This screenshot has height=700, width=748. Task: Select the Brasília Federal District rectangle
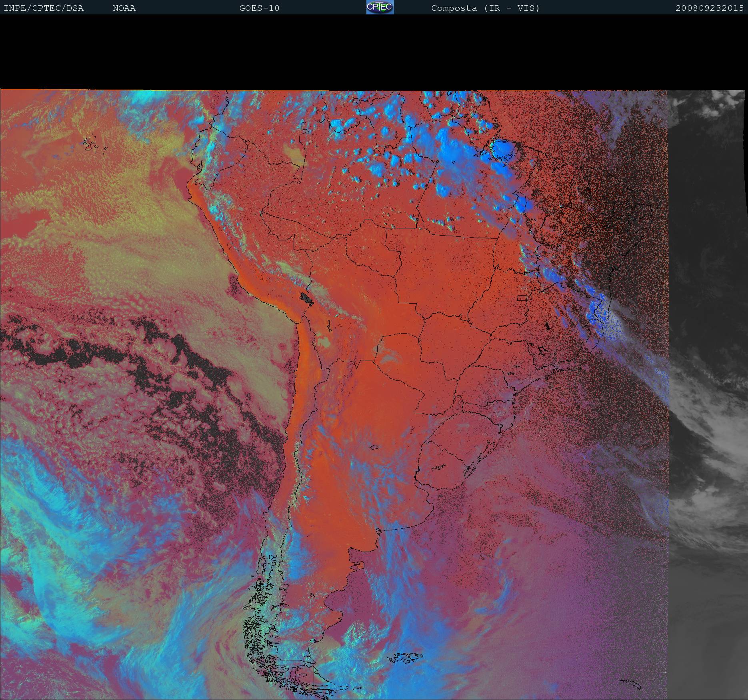coord(522,298)
